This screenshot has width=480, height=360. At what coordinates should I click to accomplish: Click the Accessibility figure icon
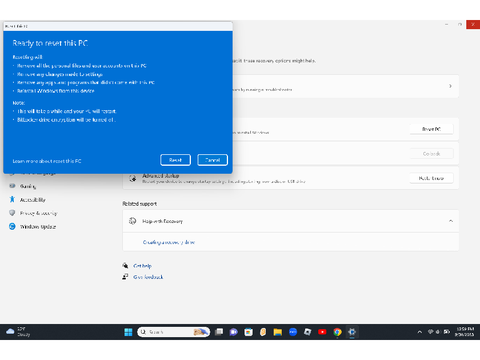click(x=12, y=199)
